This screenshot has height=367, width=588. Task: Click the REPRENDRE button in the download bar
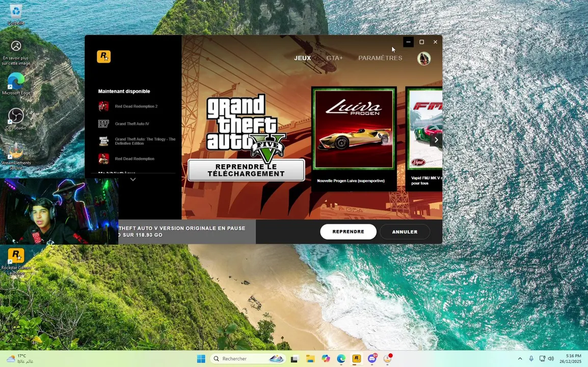point(348,231)
